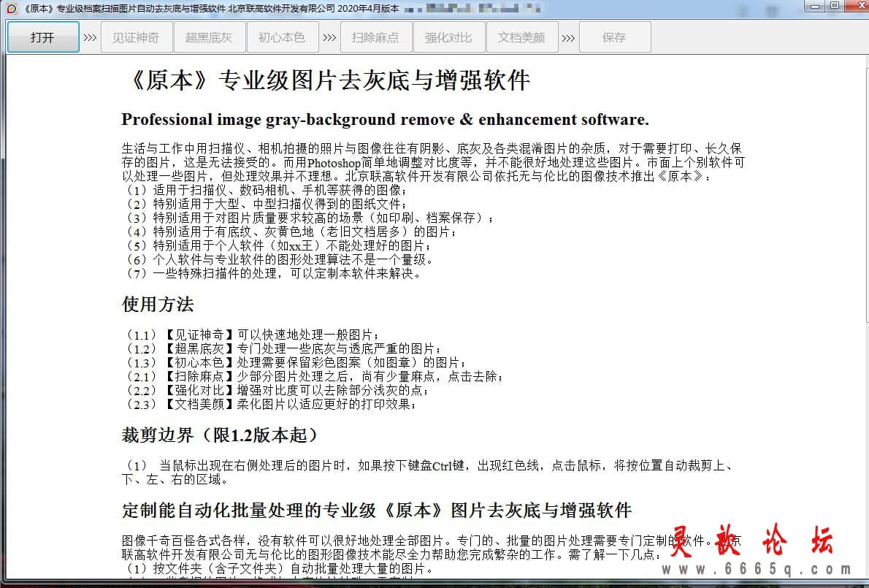
Task: Click the heading 使用方法
Action: [158, 305]
